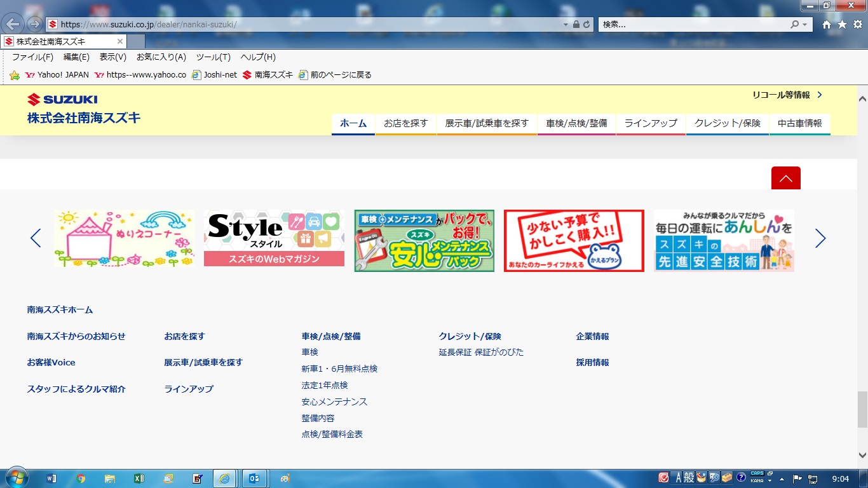Open the 南海スズキホーム footer link
868x488 pixels.
point(60,310)
